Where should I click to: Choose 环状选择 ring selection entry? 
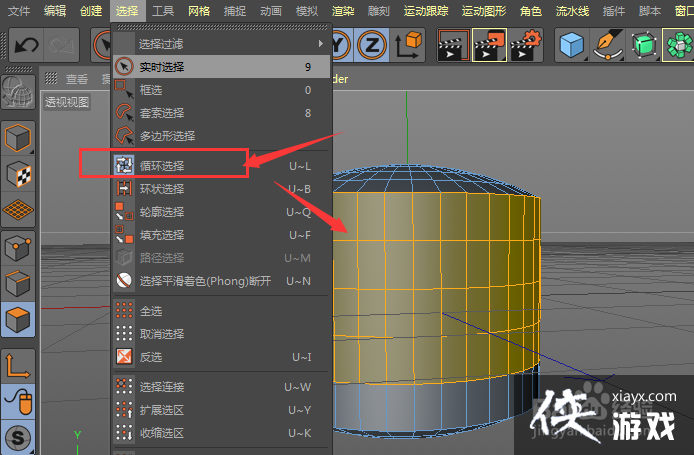click(162, 189)
